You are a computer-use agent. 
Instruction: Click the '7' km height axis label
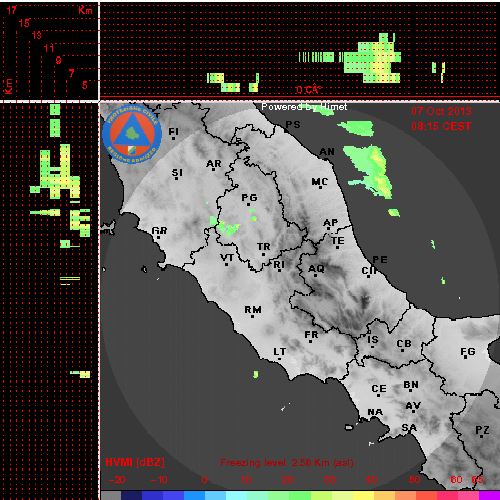(x=71, y=73)
